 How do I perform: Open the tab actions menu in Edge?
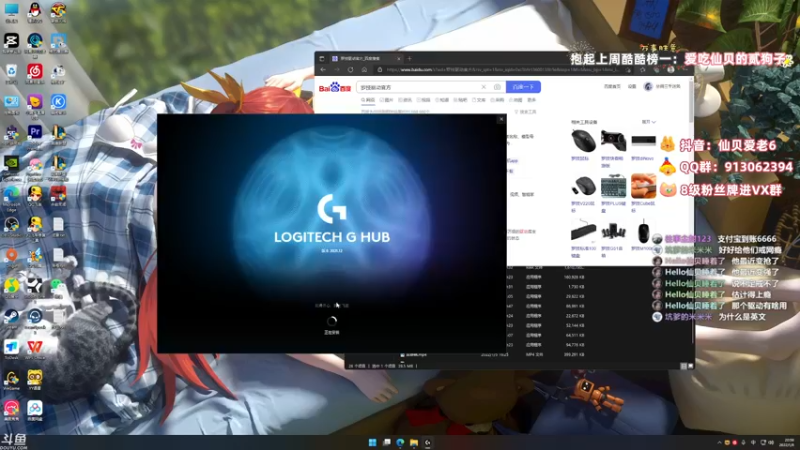pyautogui.click(x=321, y=58)
